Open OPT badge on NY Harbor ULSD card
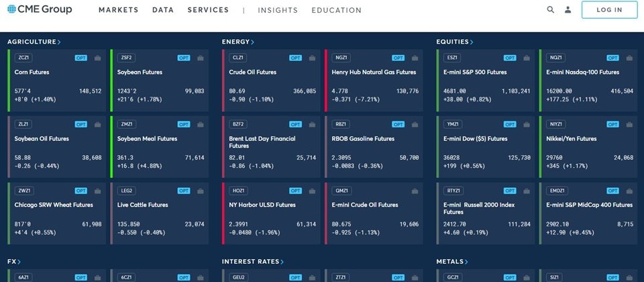Image resolution: width=644 pixels, height=282 pixels. tap(295, 191)
